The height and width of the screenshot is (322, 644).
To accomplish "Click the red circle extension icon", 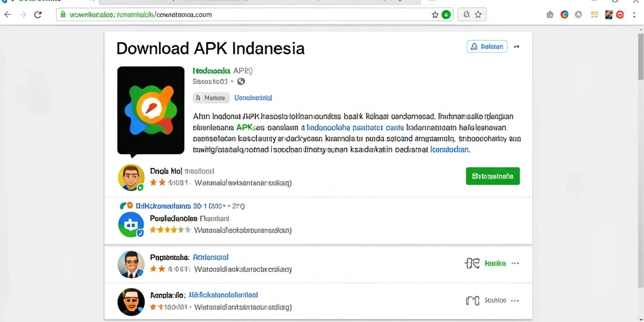I will 620,15.
